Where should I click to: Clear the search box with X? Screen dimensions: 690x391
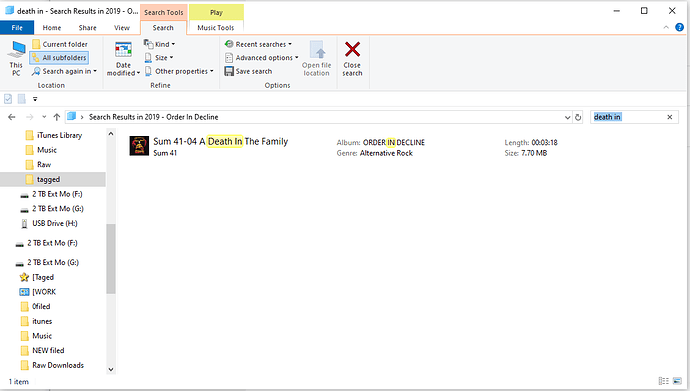click(670, 117)
